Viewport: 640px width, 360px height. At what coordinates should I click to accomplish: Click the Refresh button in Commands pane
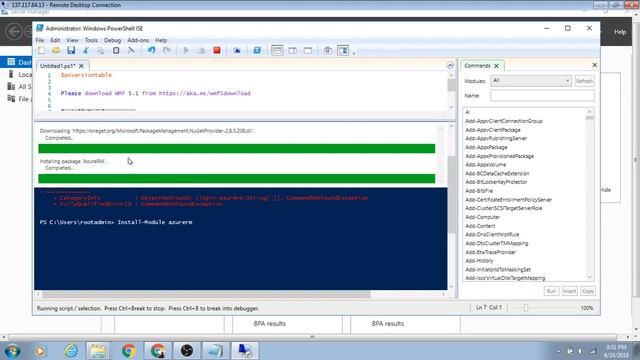pyautogui.click(x=584, y=81)
